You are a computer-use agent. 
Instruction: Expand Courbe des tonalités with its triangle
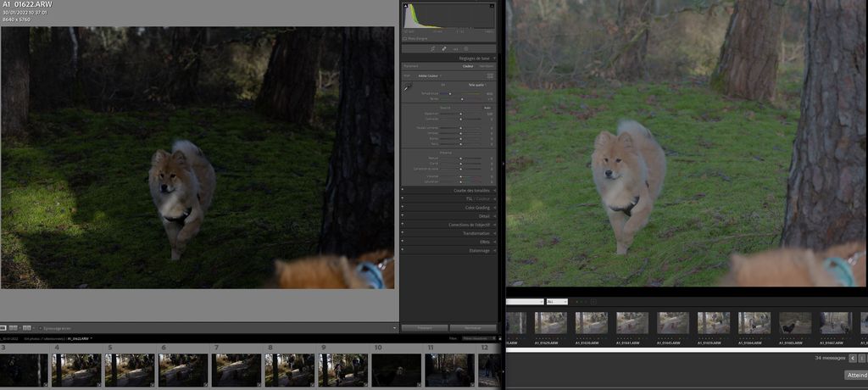click(494, 191)
